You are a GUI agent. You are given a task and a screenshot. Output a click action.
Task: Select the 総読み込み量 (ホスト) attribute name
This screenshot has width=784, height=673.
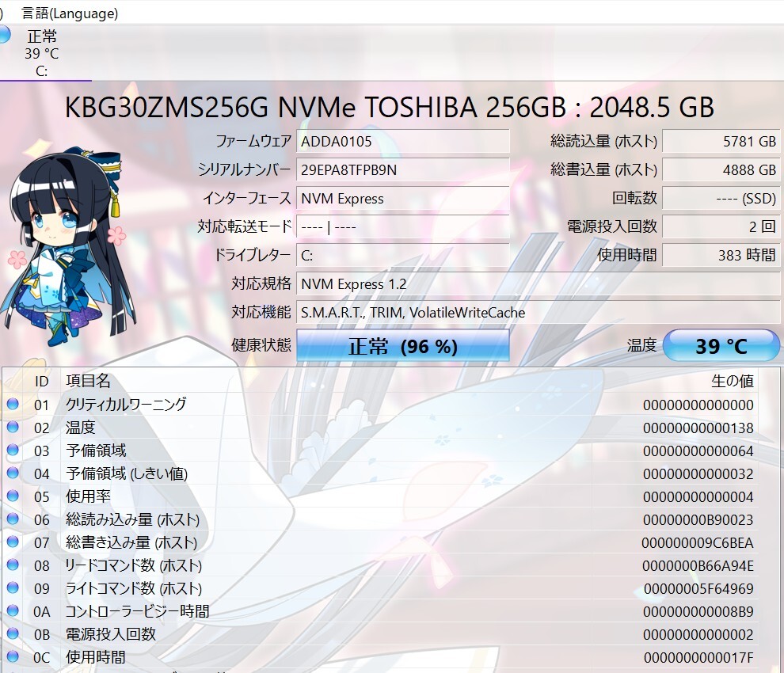tap(133, 519)
